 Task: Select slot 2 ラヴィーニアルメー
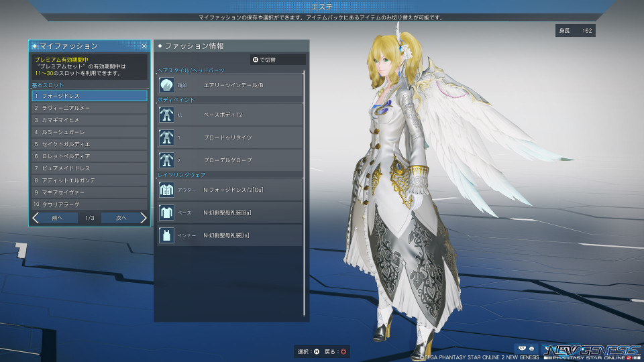pyautogui.click(x=89, y=108)
